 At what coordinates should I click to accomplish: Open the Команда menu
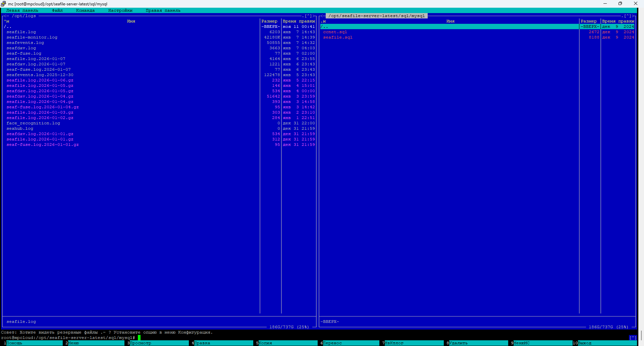click(x=85, y=10)
